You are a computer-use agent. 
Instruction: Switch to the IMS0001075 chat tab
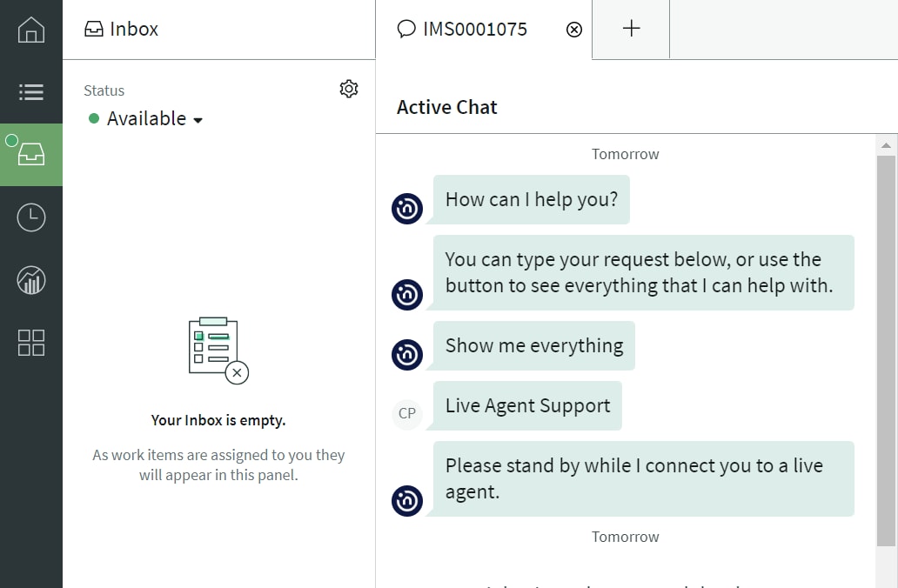474,29
